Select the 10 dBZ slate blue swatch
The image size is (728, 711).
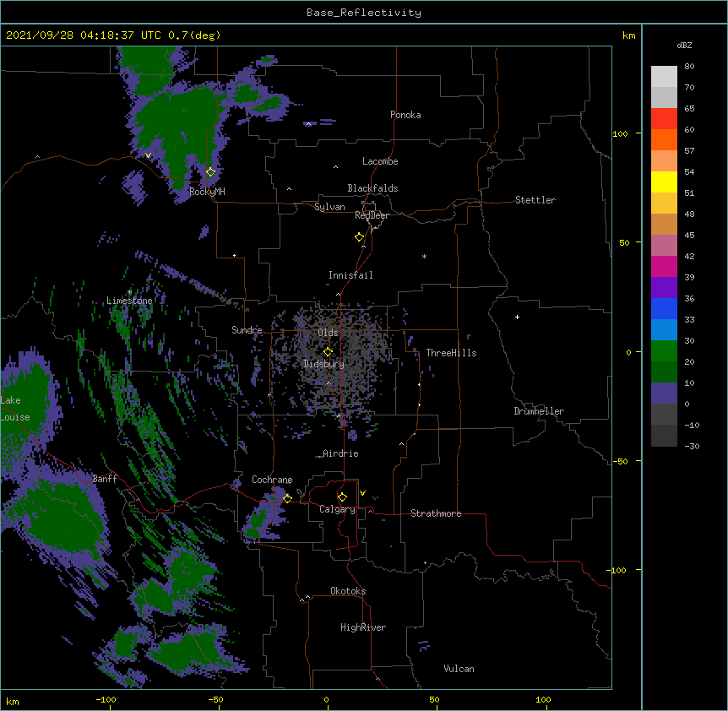pyautogui.click(x=664, y=393)
